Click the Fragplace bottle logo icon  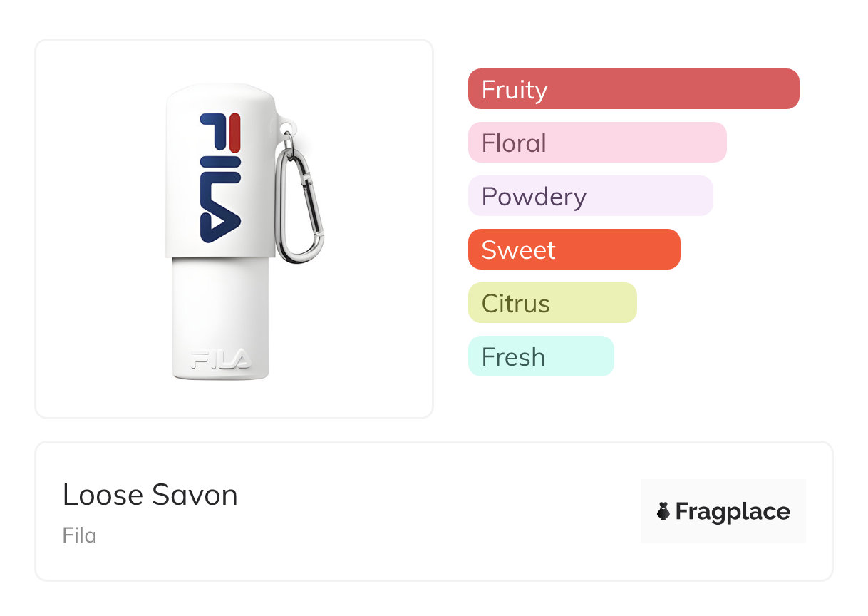663,511
